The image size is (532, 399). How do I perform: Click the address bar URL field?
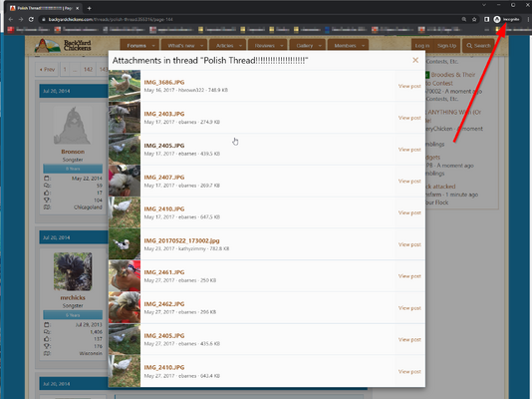pos(251,19)
